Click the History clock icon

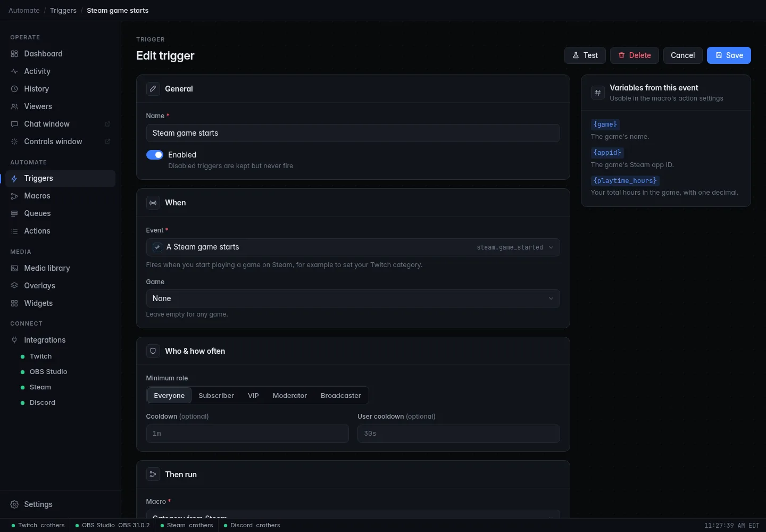coord(14,89)
